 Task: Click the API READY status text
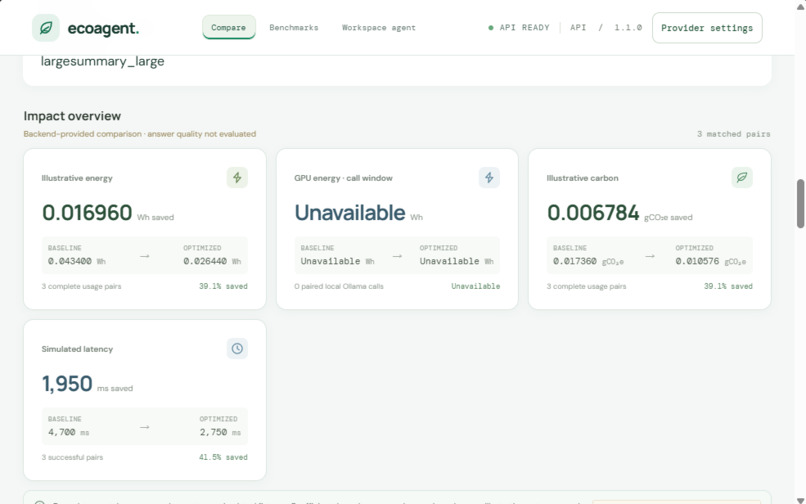click(x=524, y=28)
